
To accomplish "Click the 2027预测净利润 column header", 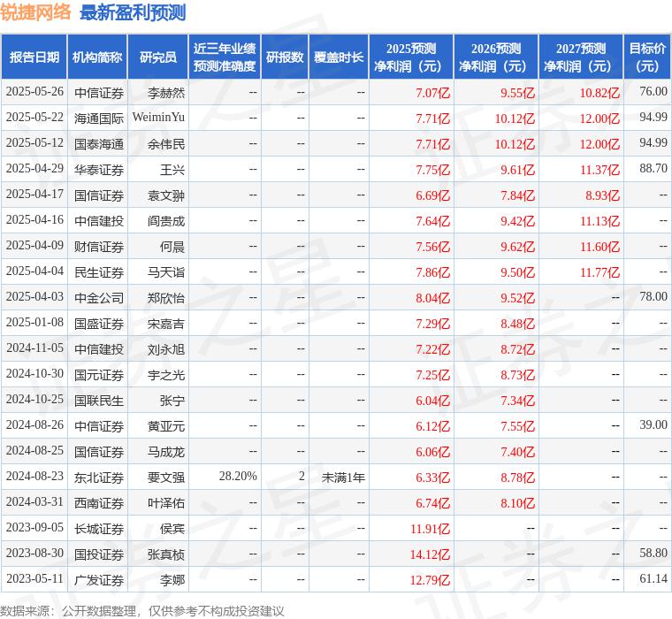I will click(x=581, y=57).
